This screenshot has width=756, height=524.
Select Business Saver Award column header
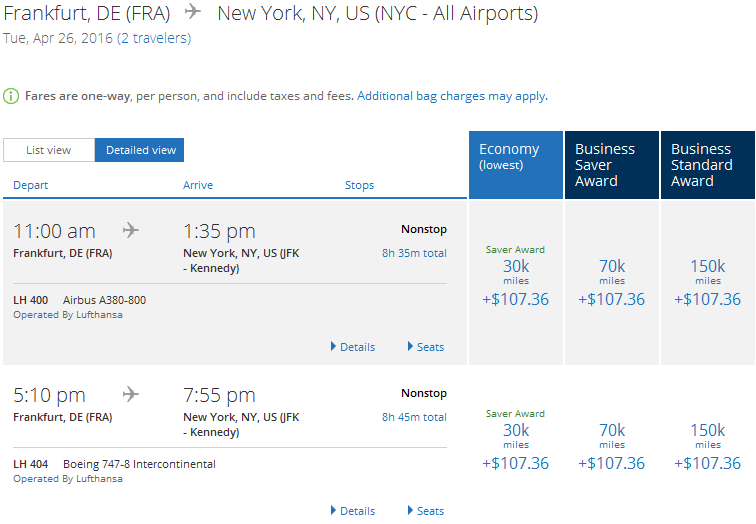(x=612, y=165)
